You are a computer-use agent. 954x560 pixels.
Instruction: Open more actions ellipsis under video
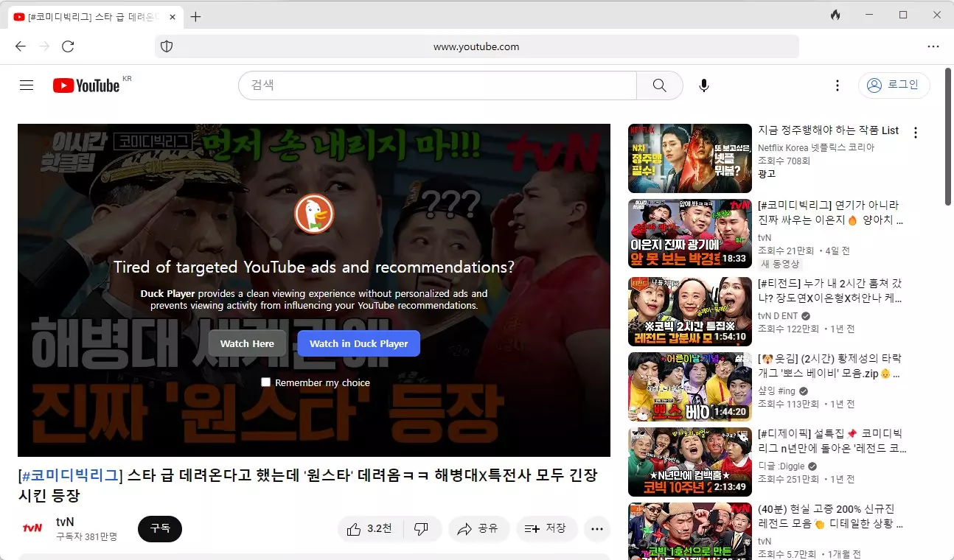click(x=597, y=528)
